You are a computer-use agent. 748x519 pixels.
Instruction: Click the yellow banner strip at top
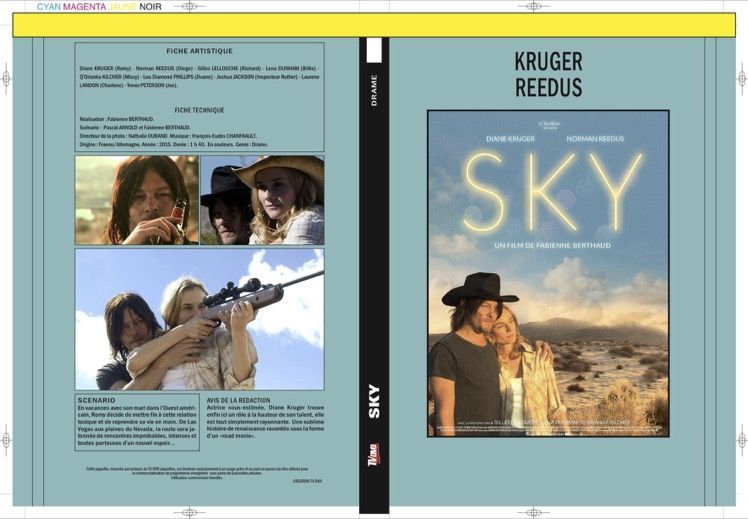pyautogui.click(x=374, y=25)
